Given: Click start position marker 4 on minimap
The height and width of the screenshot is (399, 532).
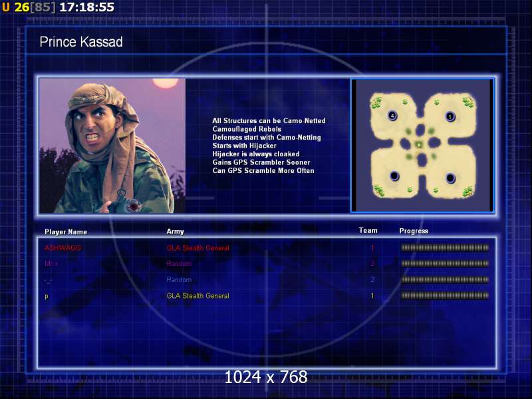Looking at the screenshot, I should coord(392,116).
